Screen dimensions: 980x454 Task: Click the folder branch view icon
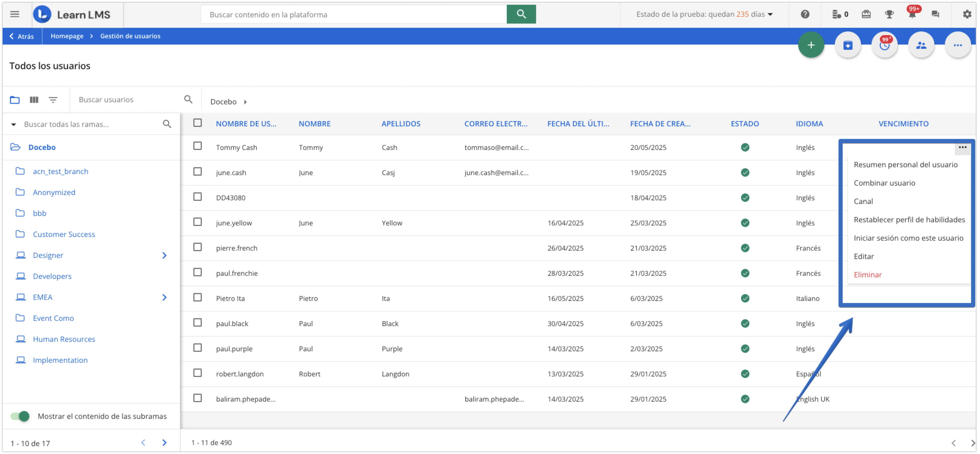15,100
